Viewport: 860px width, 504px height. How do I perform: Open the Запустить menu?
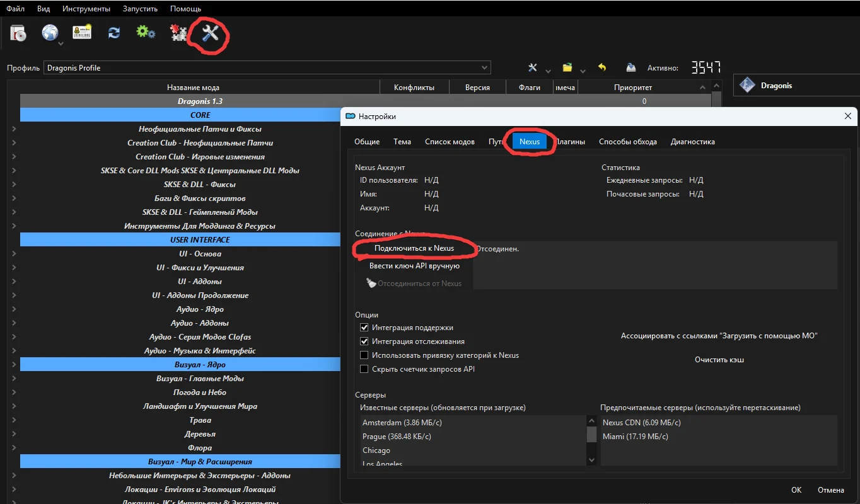pyautogui.click(x=141, y=9)
